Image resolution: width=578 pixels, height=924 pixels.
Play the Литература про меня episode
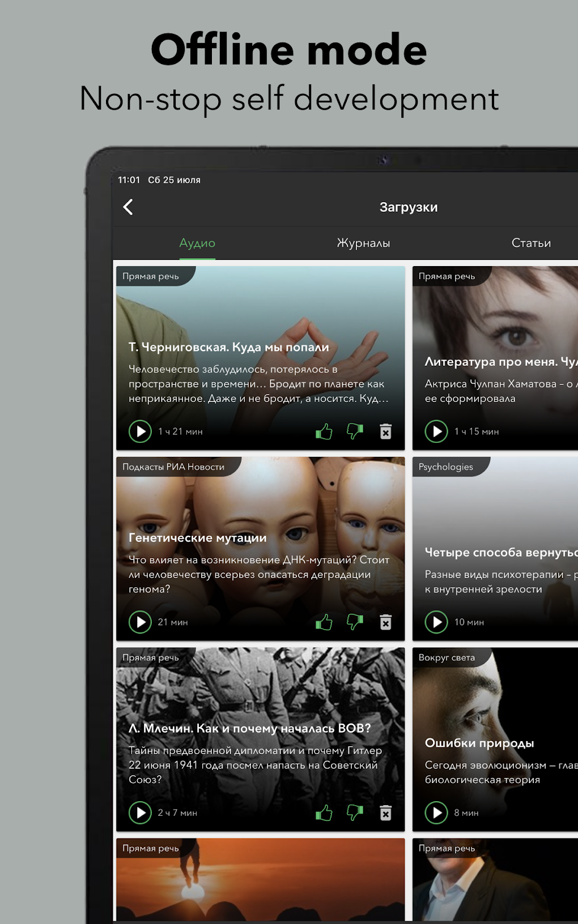coord(436,431)
